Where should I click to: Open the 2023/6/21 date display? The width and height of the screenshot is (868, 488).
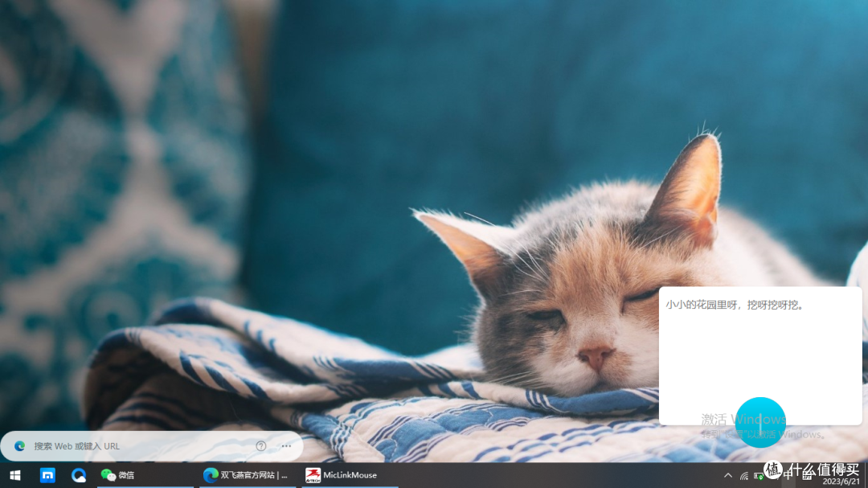pos(841,482)
